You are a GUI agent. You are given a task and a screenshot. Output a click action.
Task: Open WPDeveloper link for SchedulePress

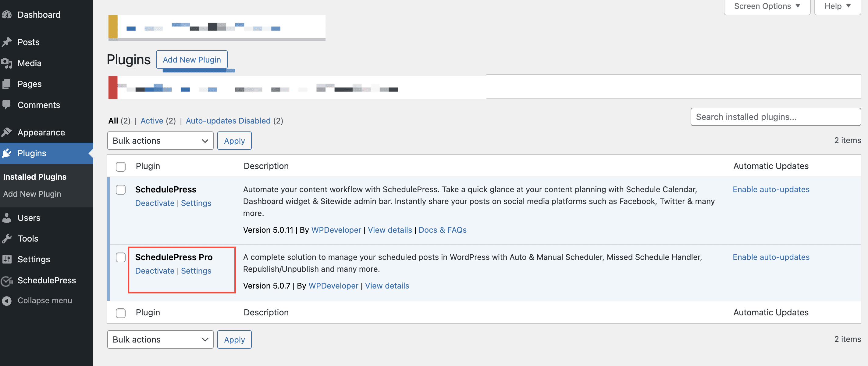336,230
